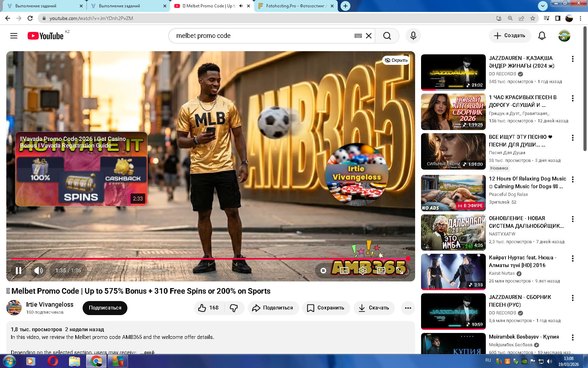
Task: Open more actions menu under video
Action: point(408,308)
